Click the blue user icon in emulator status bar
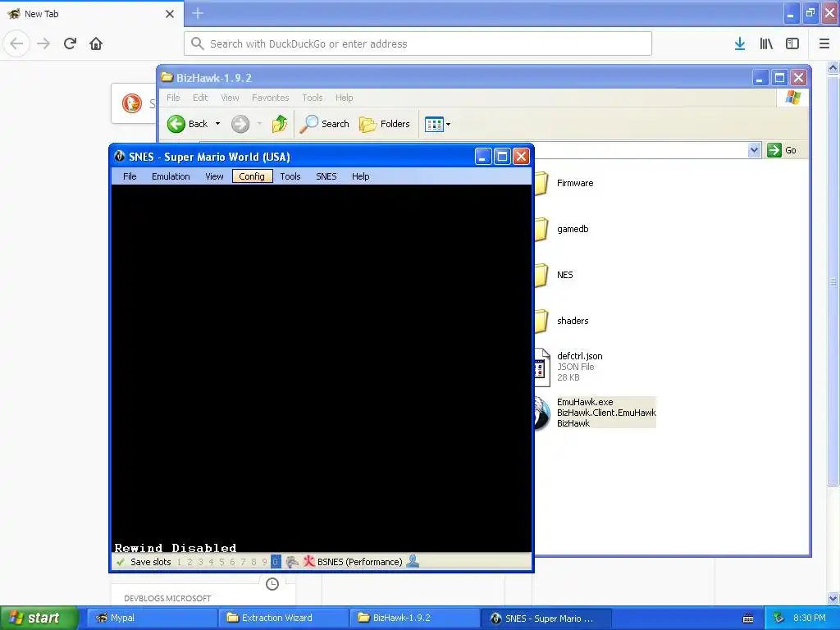The width and height of the screenshot is (840, 630). (x=413, y=561)
